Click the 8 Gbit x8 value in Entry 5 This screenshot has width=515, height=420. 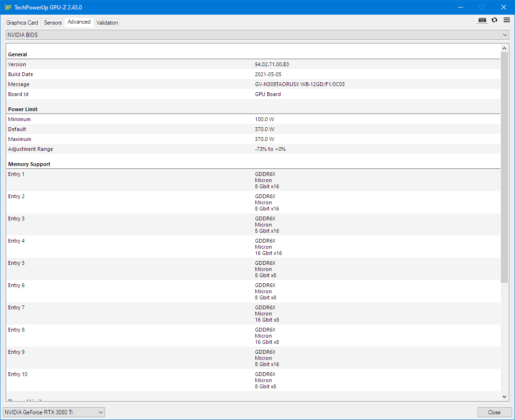tap(266, 276)
